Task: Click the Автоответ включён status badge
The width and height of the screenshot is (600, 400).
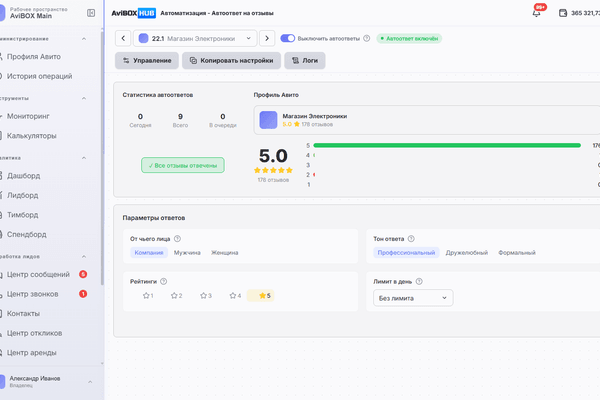Action: 409,38
